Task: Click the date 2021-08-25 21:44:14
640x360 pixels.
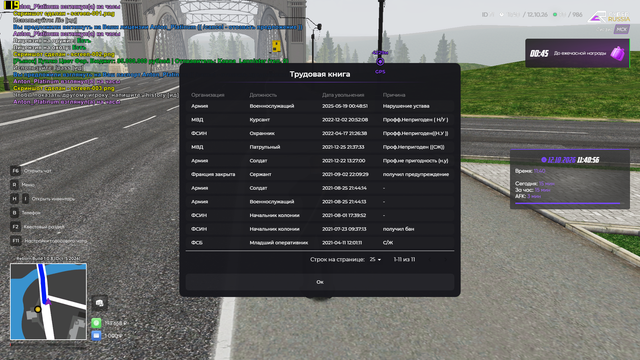Action: (344, 188)
